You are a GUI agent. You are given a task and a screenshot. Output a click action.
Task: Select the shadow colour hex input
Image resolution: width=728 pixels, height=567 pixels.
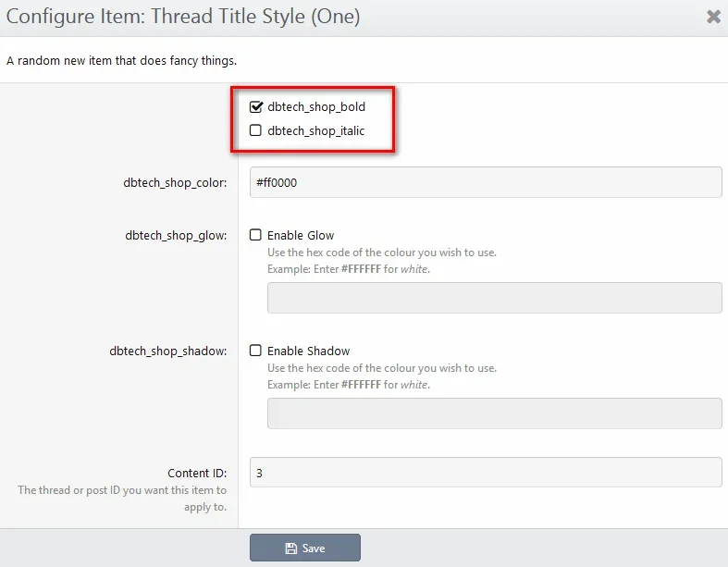pos(495,413)
